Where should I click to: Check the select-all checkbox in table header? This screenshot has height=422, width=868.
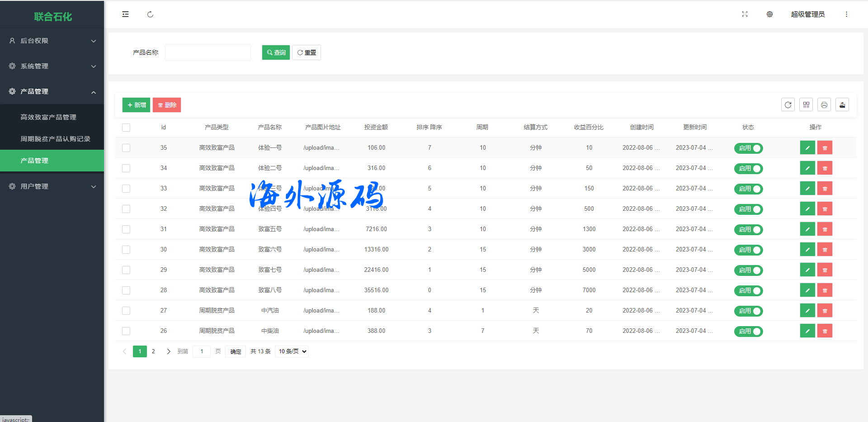126,128
